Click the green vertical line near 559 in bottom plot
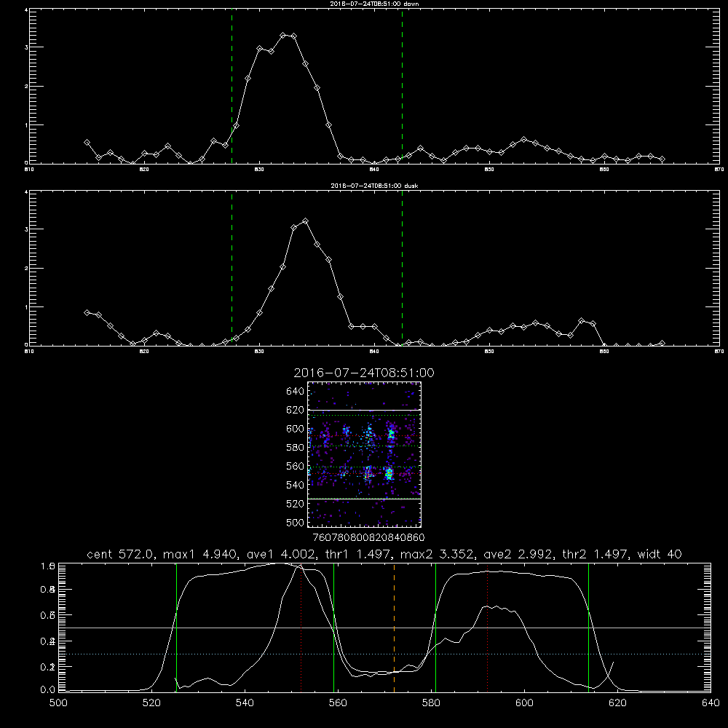The width and height of the screenshot is (728, 728). (x=334, y=627)
